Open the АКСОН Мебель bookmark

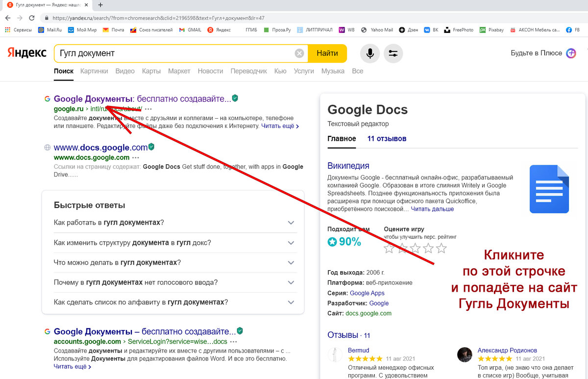(535, 30)
